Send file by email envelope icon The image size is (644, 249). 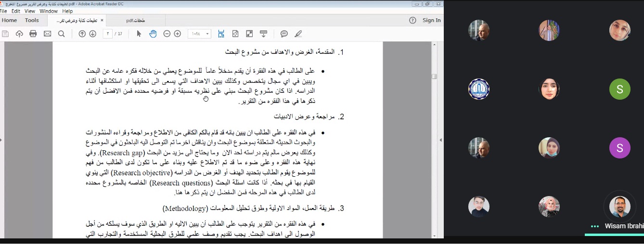click(x=47, y=34)
